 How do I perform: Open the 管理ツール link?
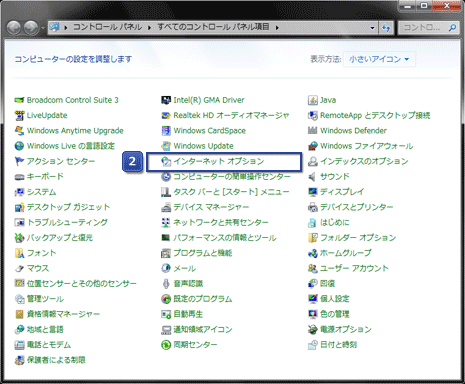tap(45, 299)
